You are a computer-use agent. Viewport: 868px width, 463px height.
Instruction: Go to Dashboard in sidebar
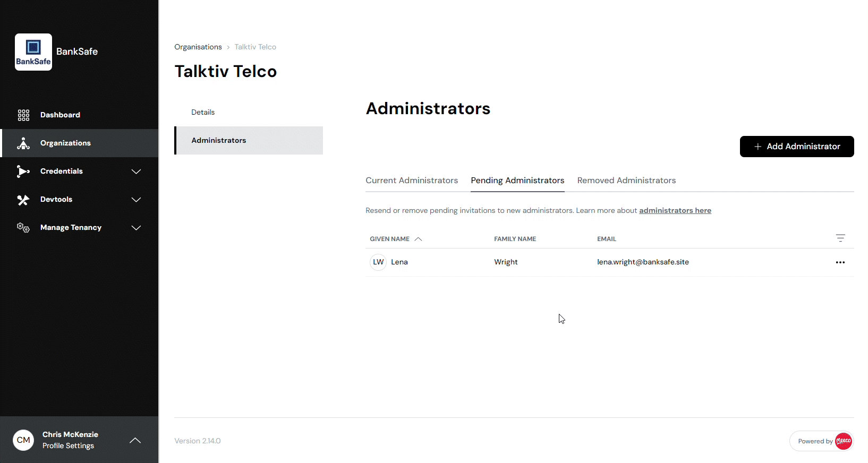pyautogui.click(x=79, y=115)
